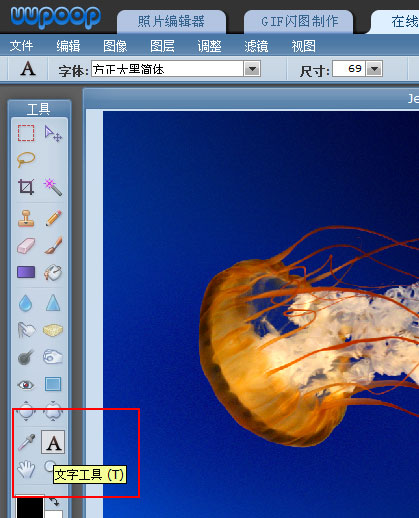Open the 图像 menu
Screen dimensions: 419x518
pos(115,46)
